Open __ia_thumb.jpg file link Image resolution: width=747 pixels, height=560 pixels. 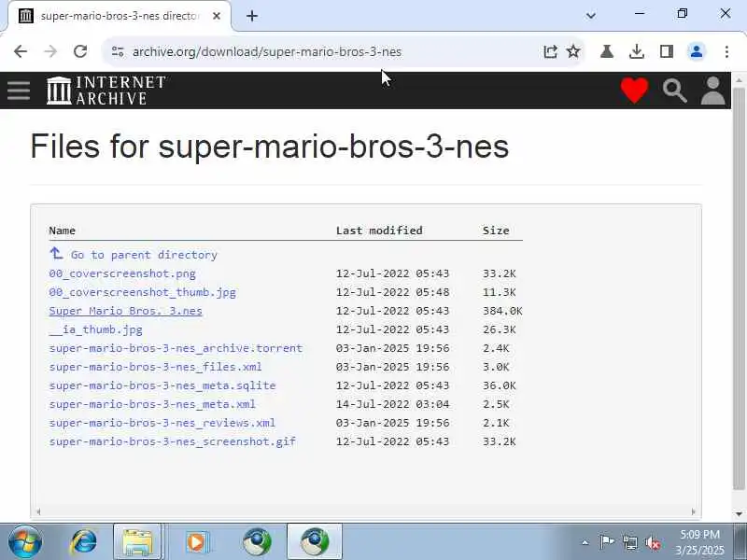point(96,329)
